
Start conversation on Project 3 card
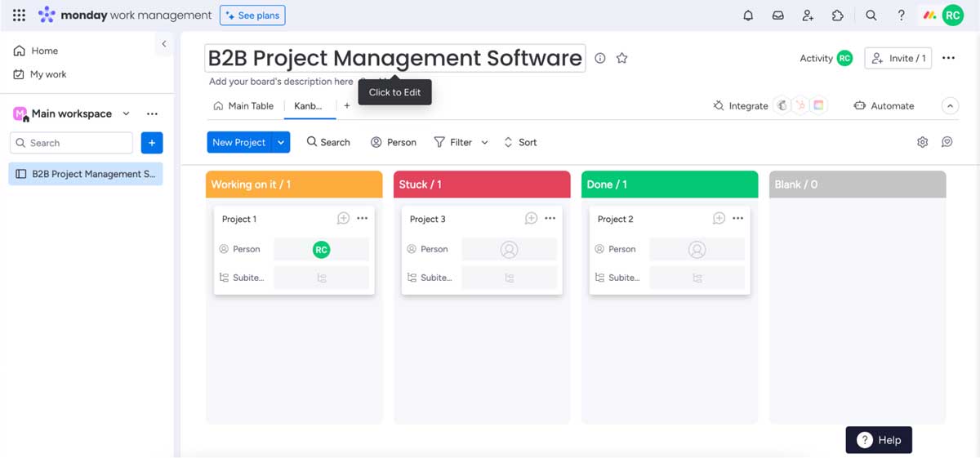(x=532, y=219)
